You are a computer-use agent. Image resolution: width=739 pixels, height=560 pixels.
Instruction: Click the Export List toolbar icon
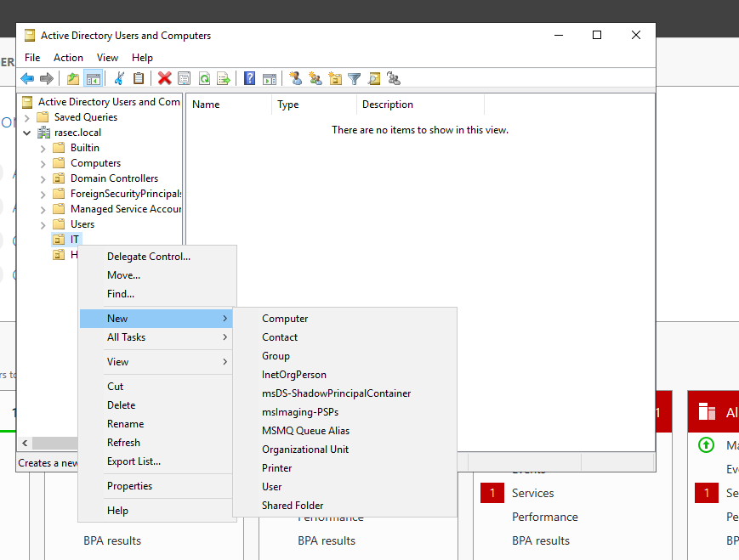tap(224, 79)
